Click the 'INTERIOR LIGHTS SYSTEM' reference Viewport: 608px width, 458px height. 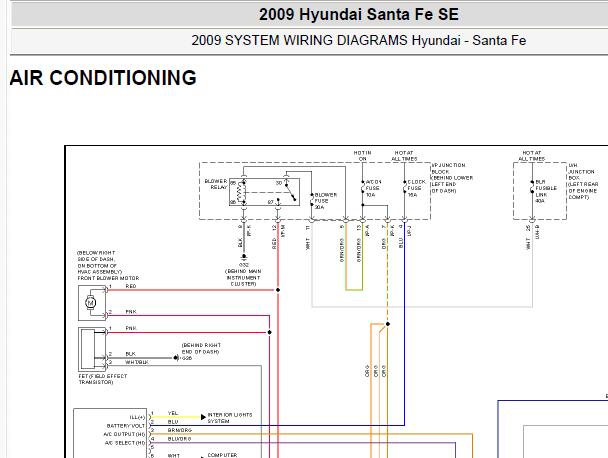point(230,418)
